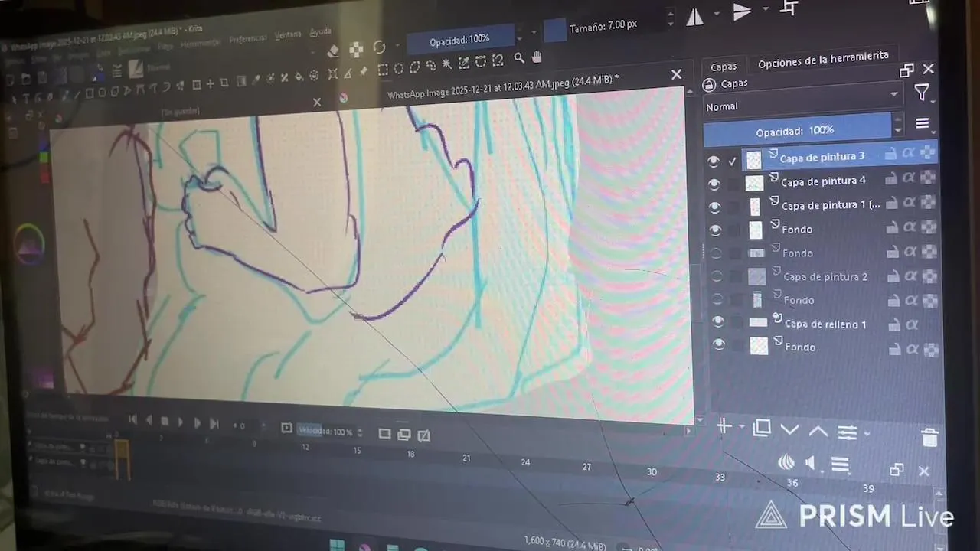
Task: Open Ventana menu
Action: [x=288, y=35]
